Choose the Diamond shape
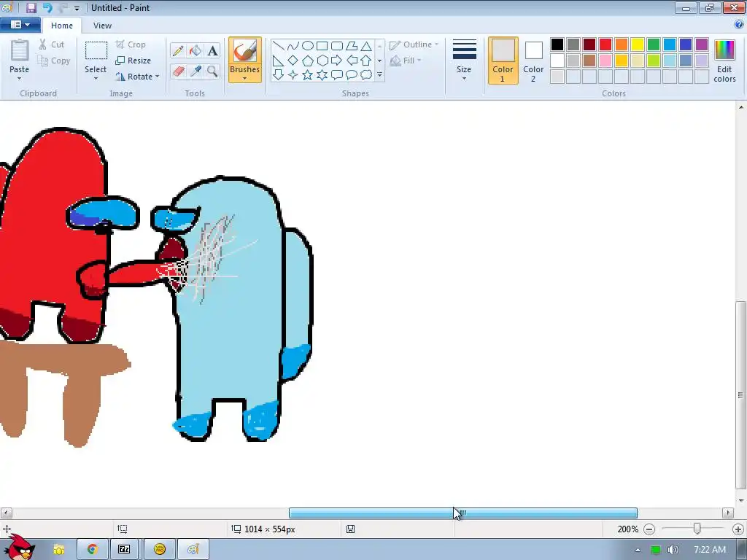The width and height of the screenshot is (747, 560). tap(293, 61)
